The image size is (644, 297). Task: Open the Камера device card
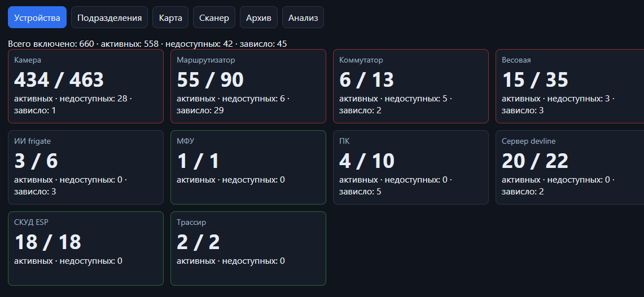click(86, 86)
